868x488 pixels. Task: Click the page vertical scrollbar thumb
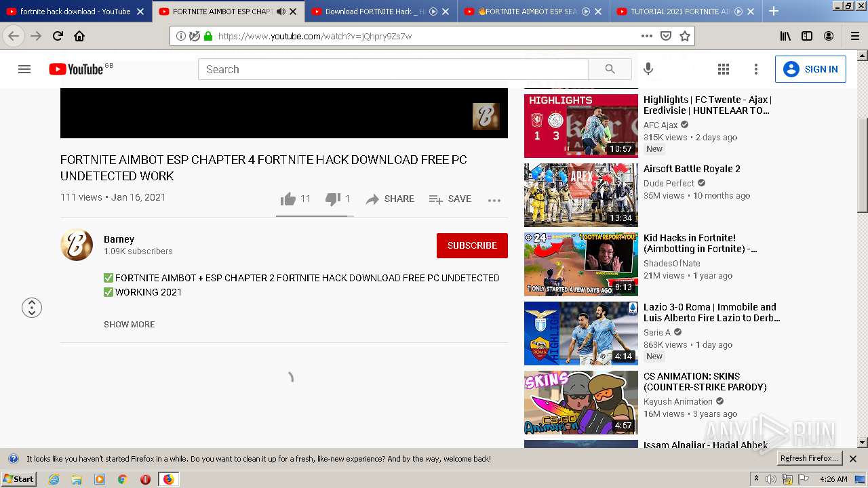[x=863, y=165]
